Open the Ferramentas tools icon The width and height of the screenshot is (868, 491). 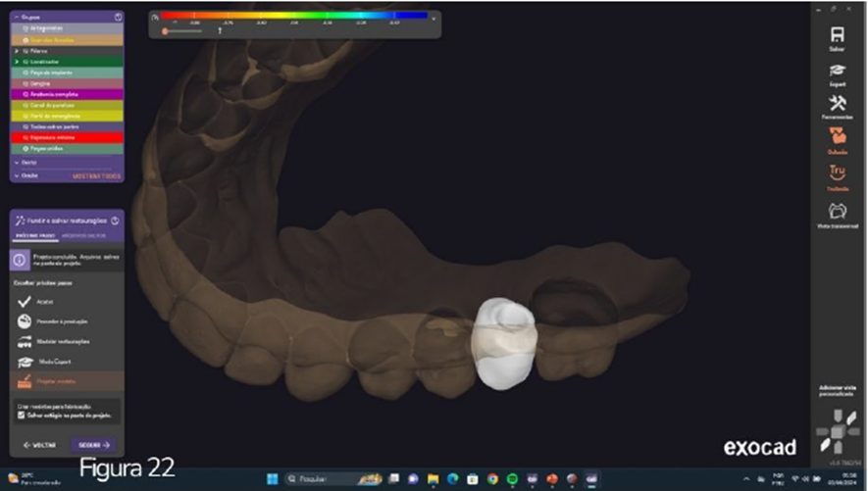point(837,107)
